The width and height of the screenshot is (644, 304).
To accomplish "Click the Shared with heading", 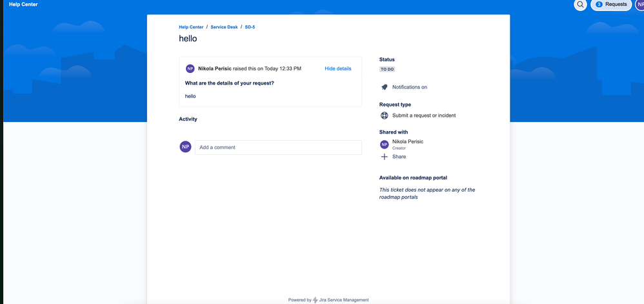I will pyautogui.click(x=394, y=132).
